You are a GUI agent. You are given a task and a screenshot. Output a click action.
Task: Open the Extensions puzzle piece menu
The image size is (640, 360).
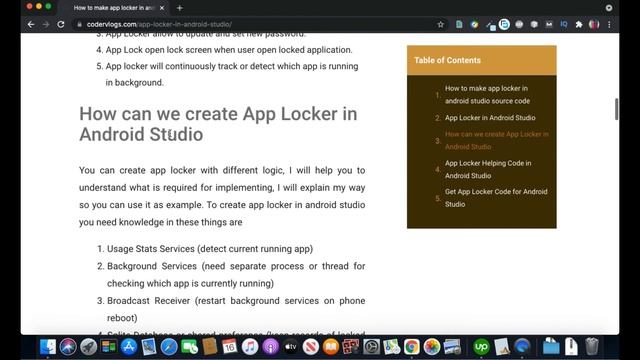579,24
